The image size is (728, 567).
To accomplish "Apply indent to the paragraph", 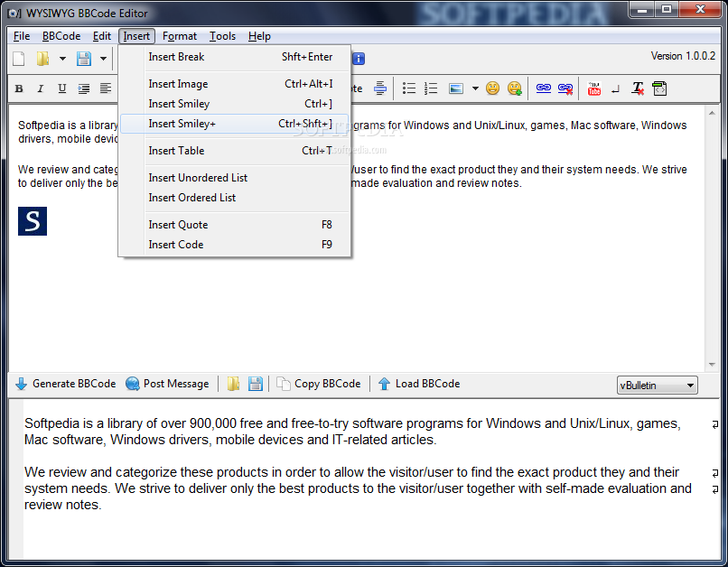I will (x=84, y=88).
